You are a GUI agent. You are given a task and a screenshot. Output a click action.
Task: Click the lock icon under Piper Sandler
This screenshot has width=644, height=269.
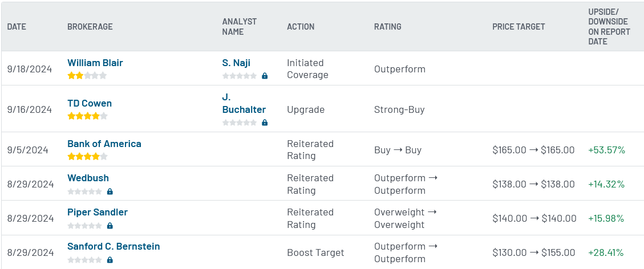pyautogui.click(x=110, y=226)
